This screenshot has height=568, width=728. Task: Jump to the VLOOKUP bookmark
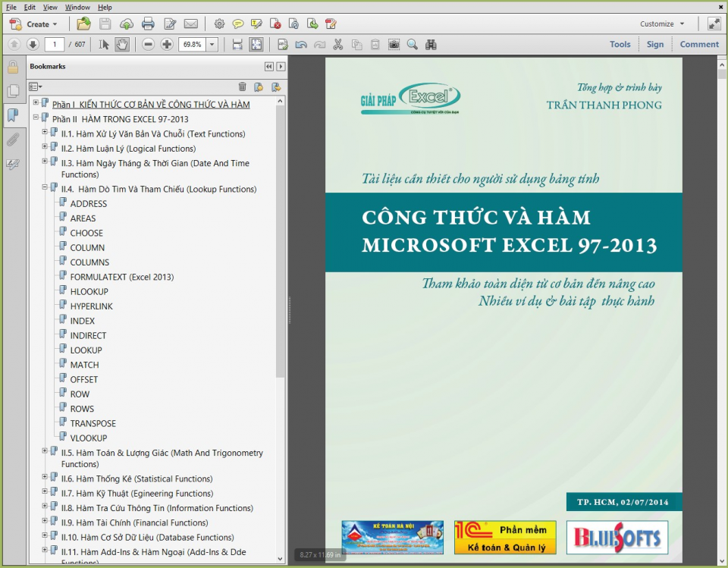(89, 438)
